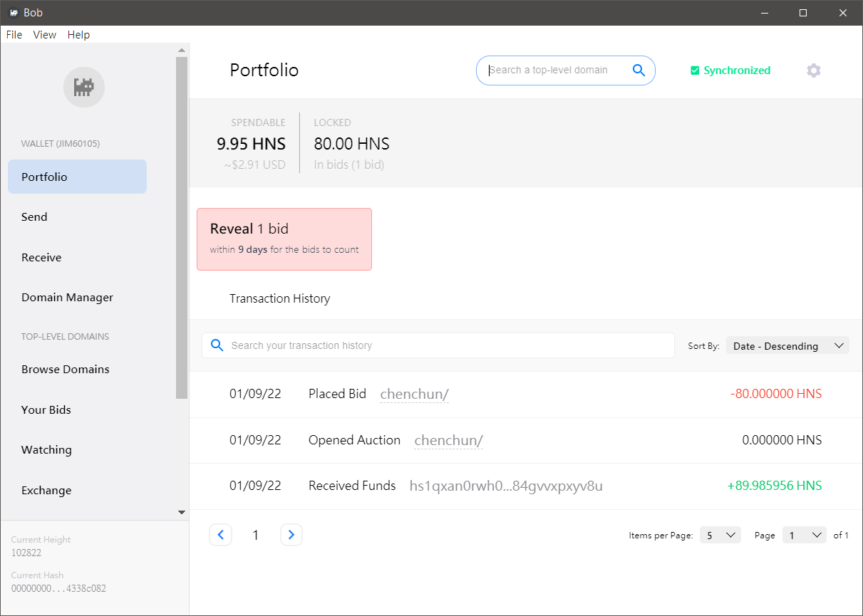Go to the previous transactions page arrow
Image resolution: width=863 pixels, height=616 pixels.
220,535
